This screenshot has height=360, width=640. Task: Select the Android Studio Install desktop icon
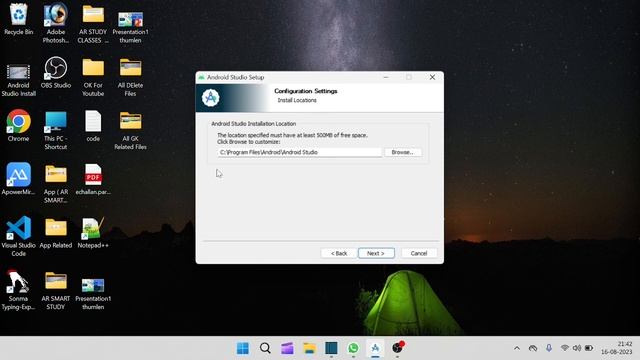click(18, 80)
